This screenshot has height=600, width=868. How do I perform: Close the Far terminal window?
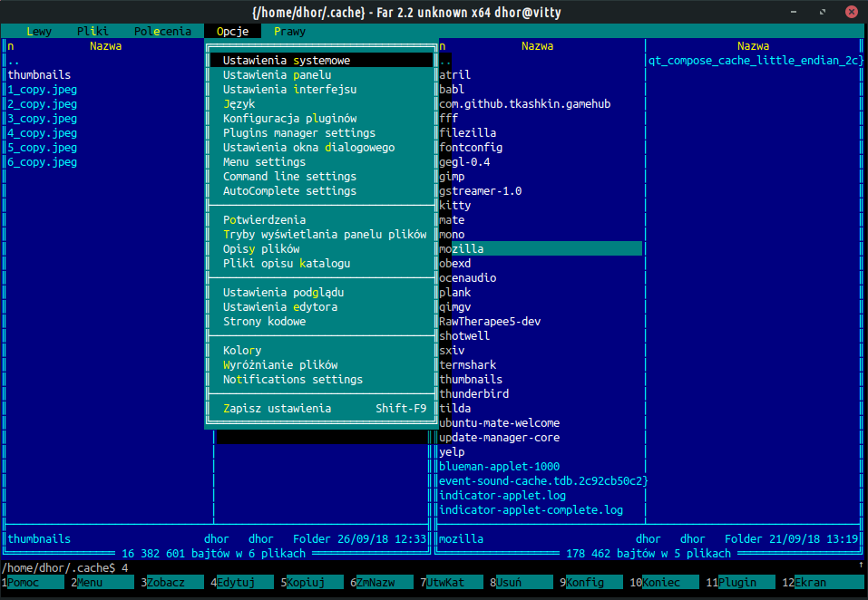[x=852, y=12]
